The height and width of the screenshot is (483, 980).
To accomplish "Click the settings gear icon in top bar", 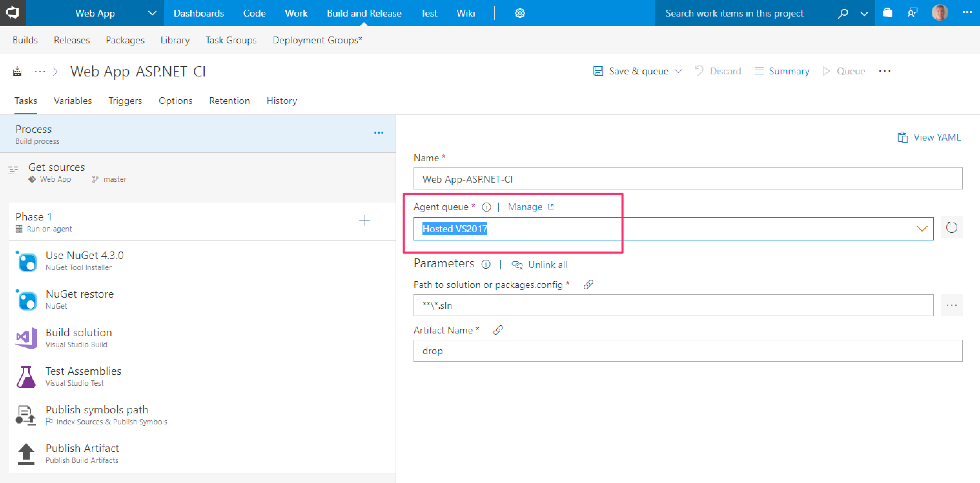I will (x=520, y=13).
